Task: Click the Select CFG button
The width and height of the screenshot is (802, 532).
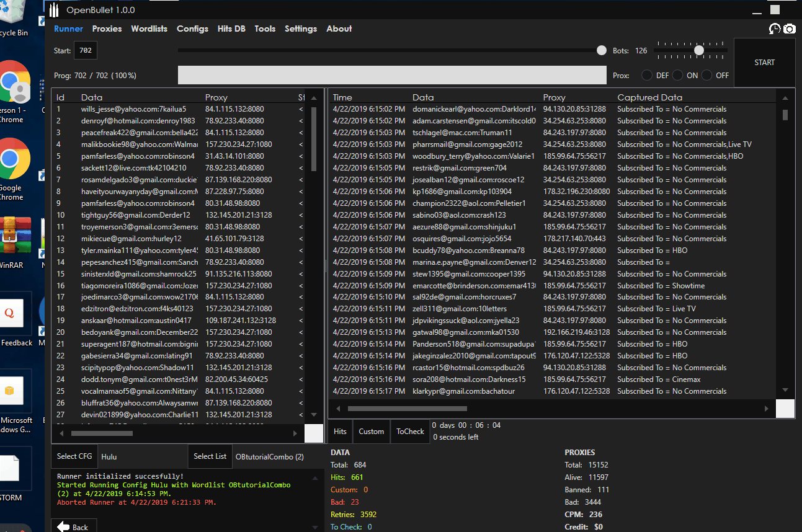Action: click(x=74, y=456)
